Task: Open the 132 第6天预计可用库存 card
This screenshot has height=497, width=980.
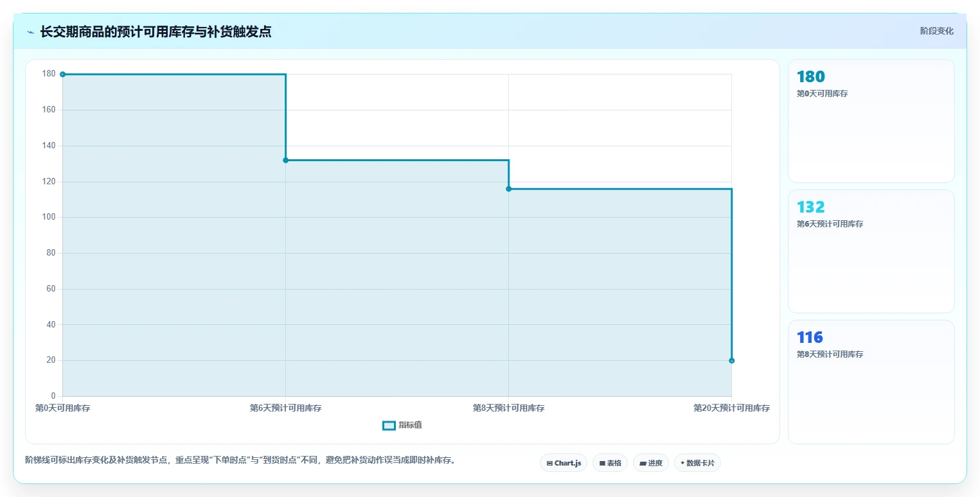Action: click(x=871, y=251)
